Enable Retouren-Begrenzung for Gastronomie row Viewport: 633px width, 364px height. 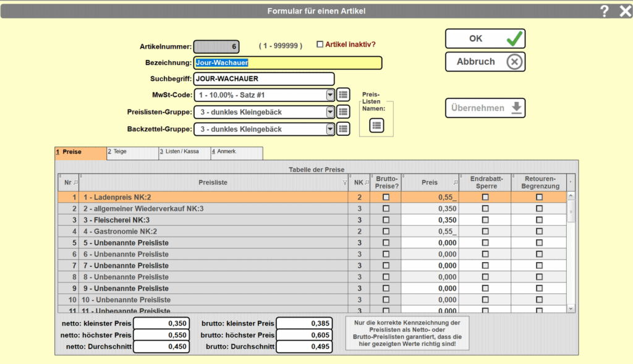(539, 231)
